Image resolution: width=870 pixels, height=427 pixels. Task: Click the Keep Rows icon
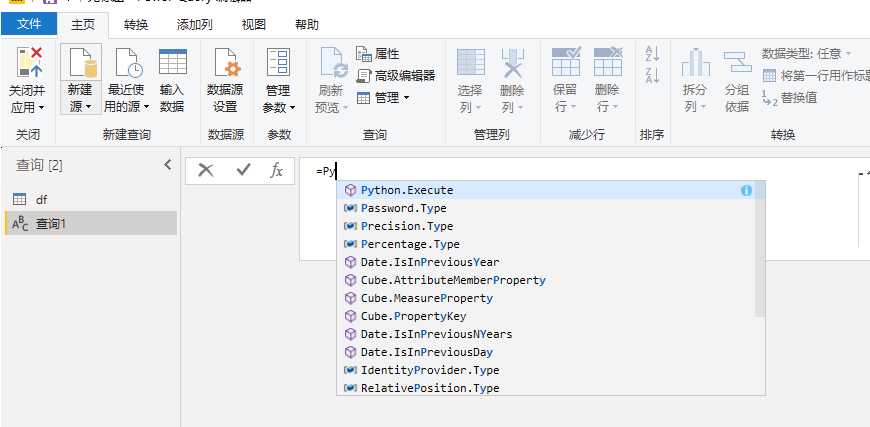pyautogui.click(x=566, y=62)
